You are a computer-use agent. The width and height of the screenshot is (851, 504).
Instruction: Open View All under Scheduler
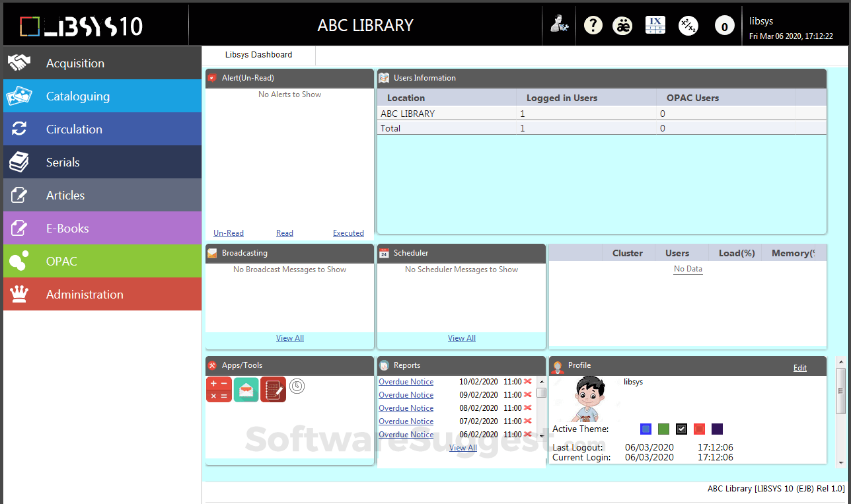(461, 338)
